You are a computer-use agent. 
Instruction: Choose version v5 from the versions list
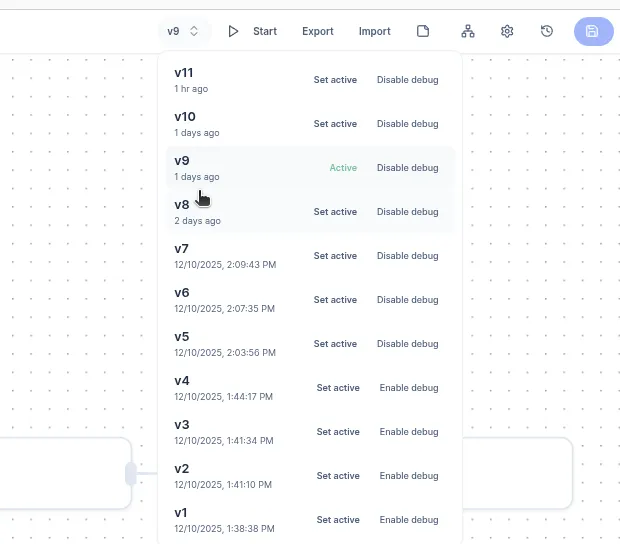[182, 337]
